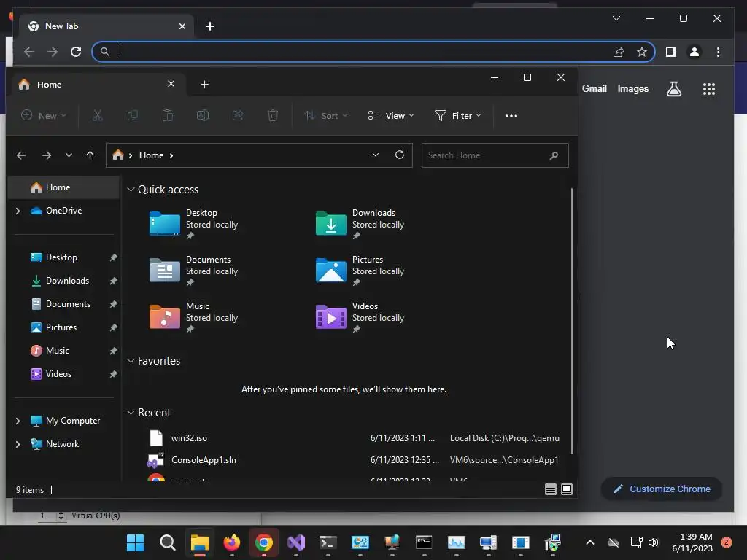Image resolution: width=747 pixels, height=560 pixels.
Task: Navigate forward in File Explorer
Action: pyautogui.click(x=46, y=155)
